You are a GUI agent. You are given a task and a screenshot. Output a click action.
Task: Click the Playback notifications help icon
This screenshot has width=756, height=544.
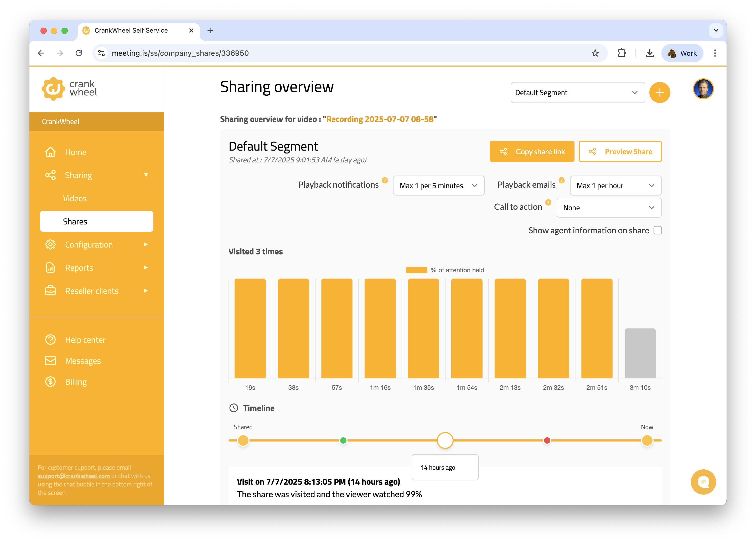[x=385, y=181]
